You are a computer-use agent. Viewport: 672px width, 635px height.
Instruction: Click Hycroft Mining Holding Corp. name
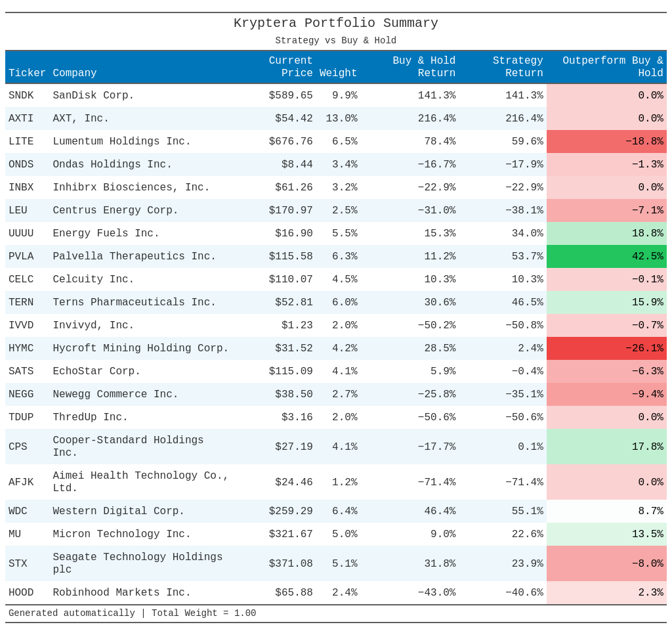(140, 348)
